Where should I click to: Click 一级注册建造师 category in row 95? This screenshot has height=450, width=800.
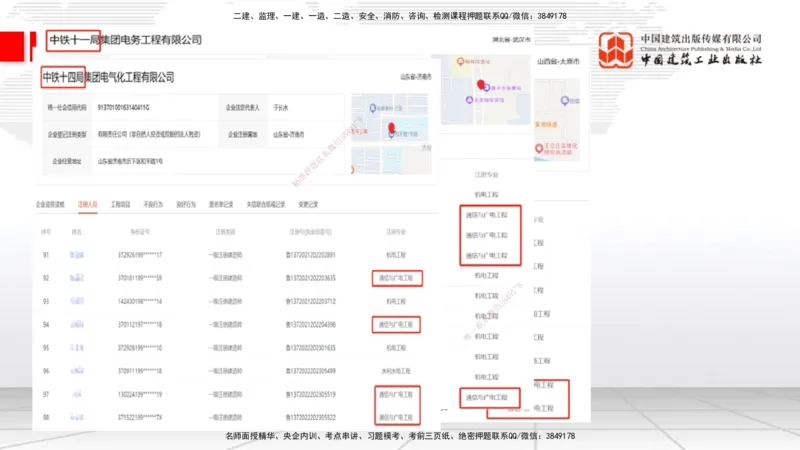click(225, 348)
